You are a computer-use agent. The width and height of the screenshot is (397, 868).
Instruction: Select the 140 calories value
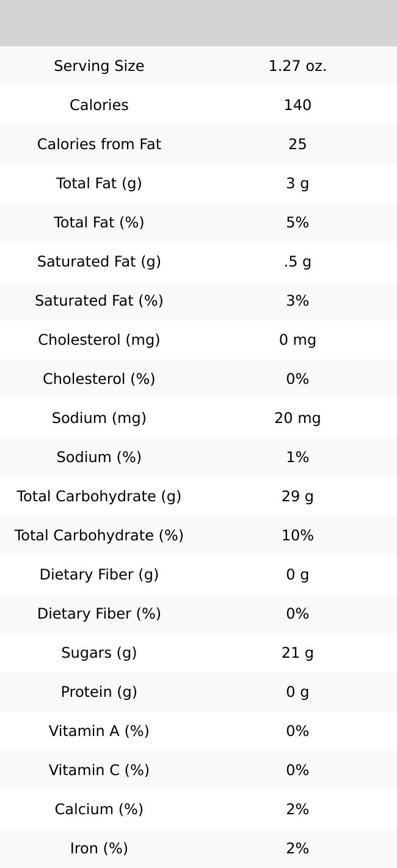pos(297,105)
